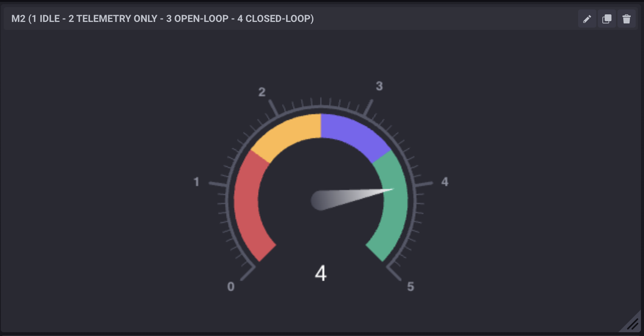Screen dimensions: 644x336
Task: Click the major tick mark under label 2
Action: [274, 108]
